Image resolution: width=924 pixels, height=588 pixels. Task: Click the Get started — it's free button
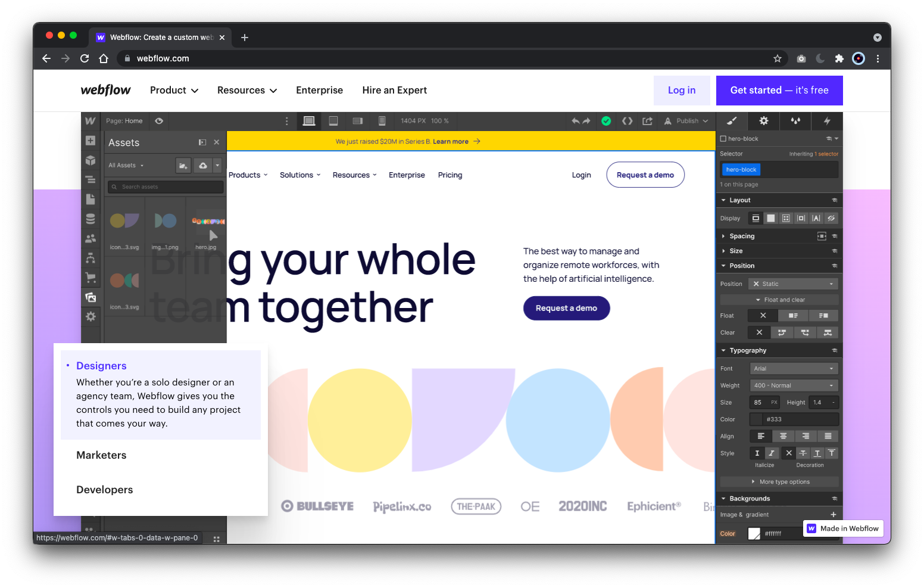click(779, 91)
